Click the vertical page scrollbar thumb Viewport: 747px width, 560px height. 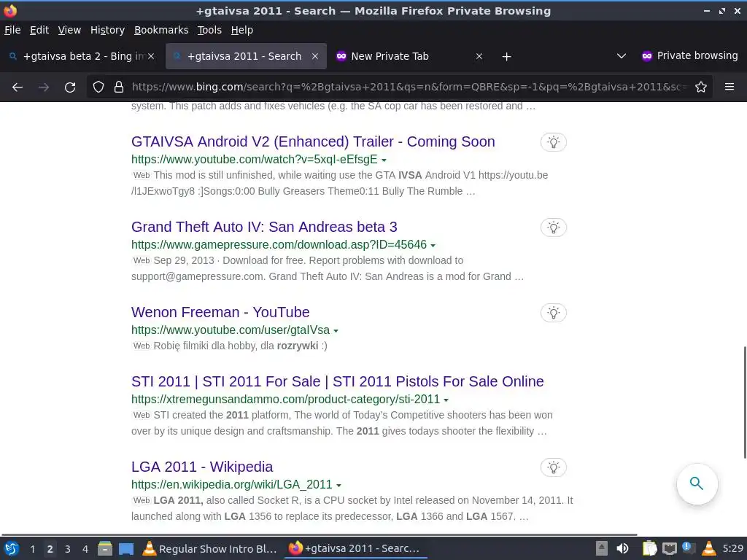[745, 402]
